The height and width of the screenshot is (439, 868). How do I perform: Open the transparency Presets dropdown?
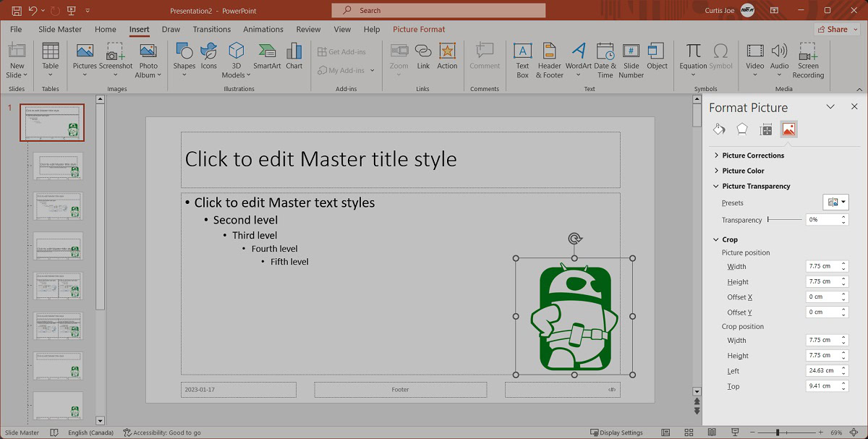point(835,203)
